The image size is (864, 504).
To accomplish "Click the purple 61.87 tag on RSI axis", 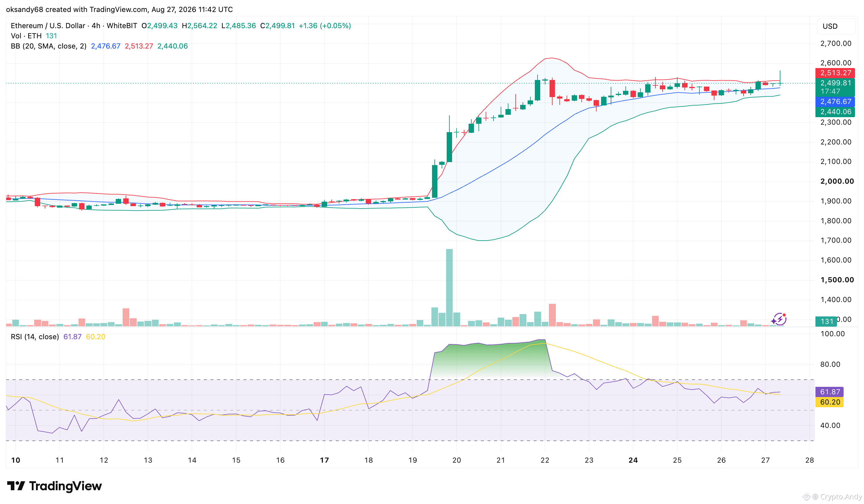I will pyautogui.click(x=830, y=392).
